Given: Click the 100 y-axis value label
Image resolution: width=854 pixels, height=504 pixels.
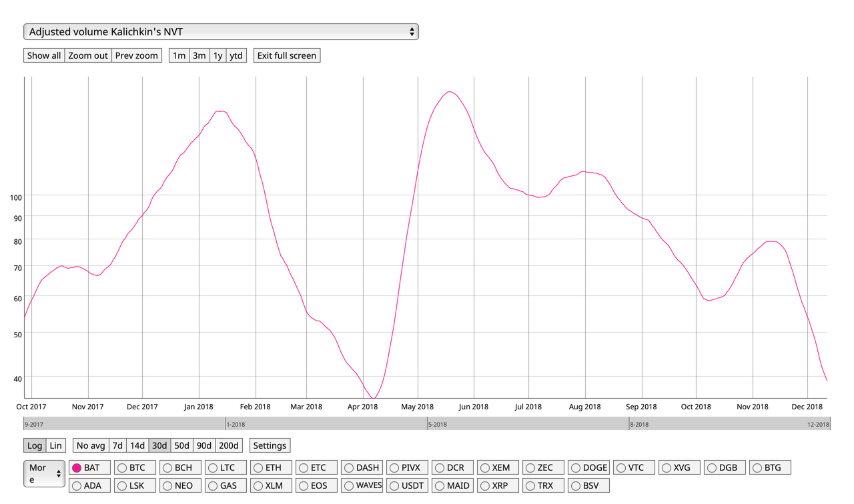Looking at the screenshot, I should click(16, 197).
